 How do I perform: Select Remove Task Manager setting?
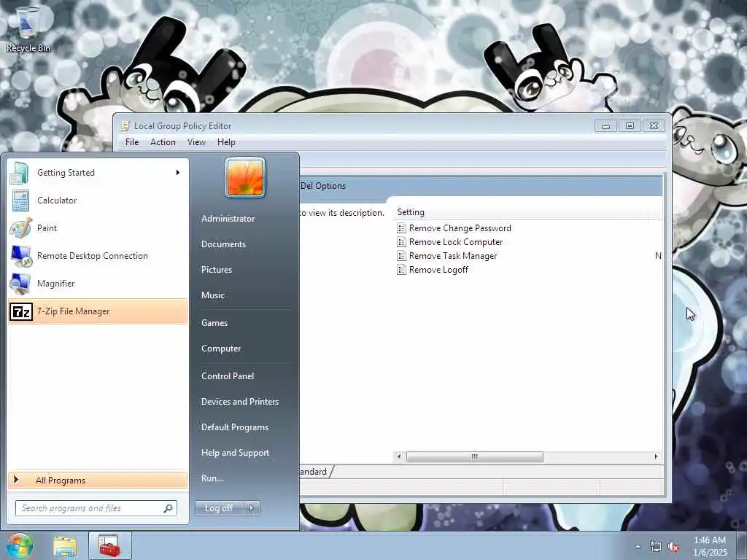tap(453, 256)
